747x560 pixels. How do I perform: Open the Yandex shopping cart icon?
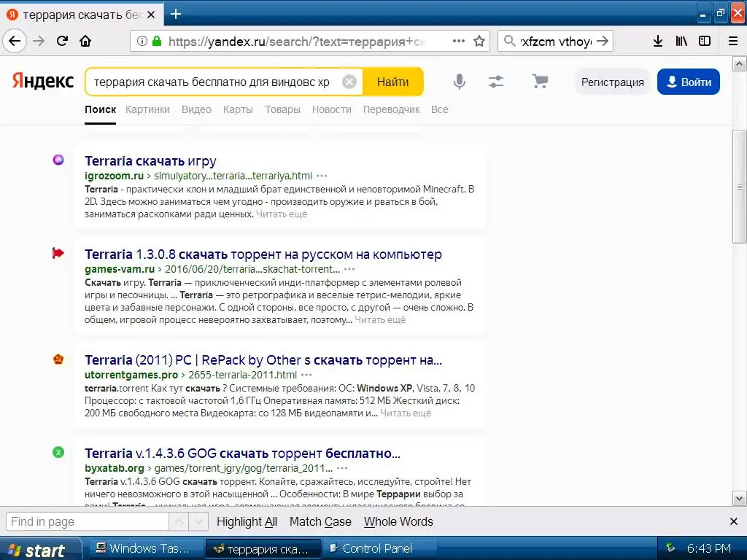pyautogui.click(x=540, y=82)
